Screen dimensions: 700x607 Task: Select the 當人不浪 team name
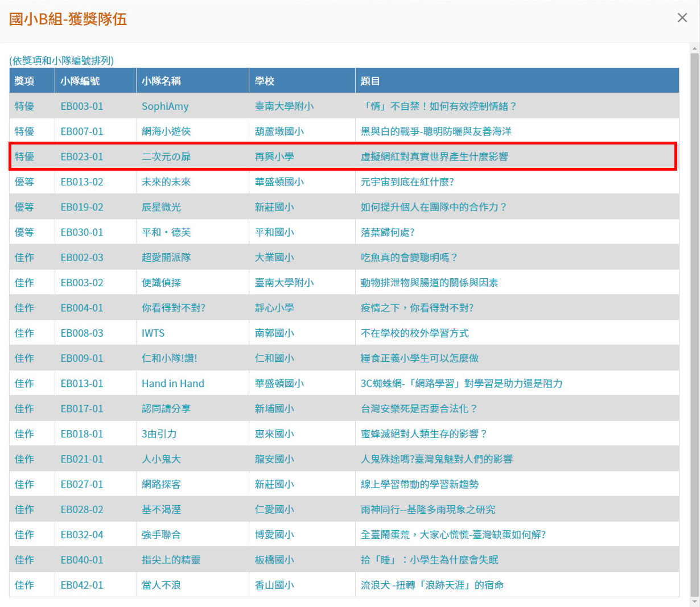coord(161,585)
